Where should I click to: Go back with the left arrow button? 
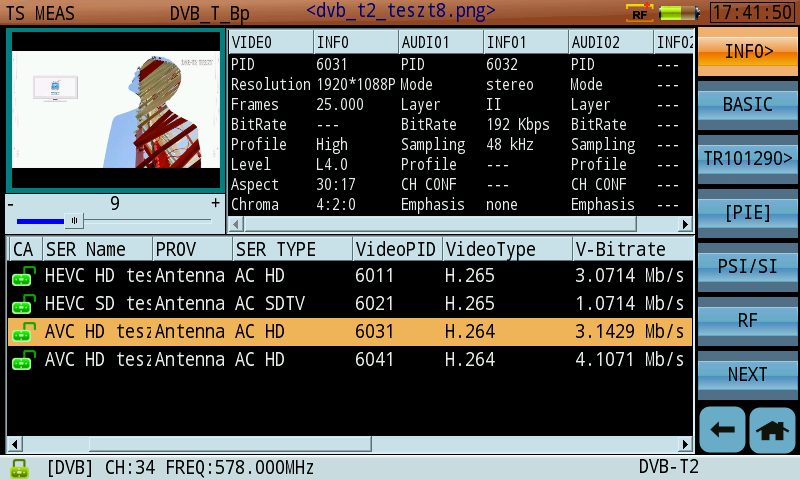[x=721, y=429]
